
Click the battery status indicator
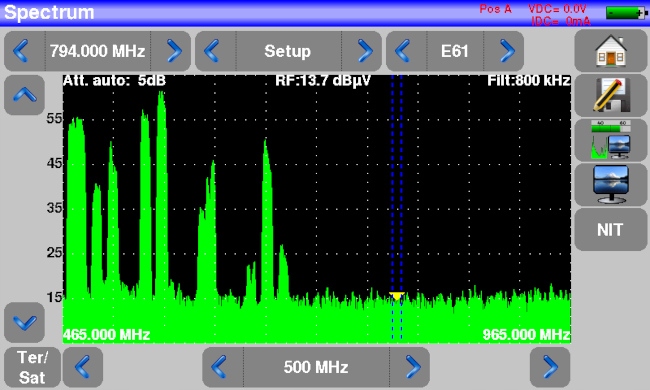click(x=626, y=13)
